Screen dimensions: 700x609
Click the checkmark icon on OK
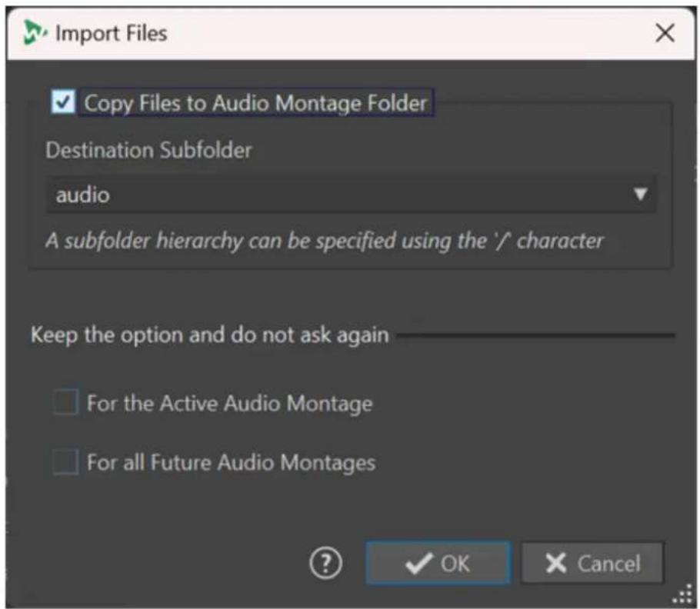point(418,563)
